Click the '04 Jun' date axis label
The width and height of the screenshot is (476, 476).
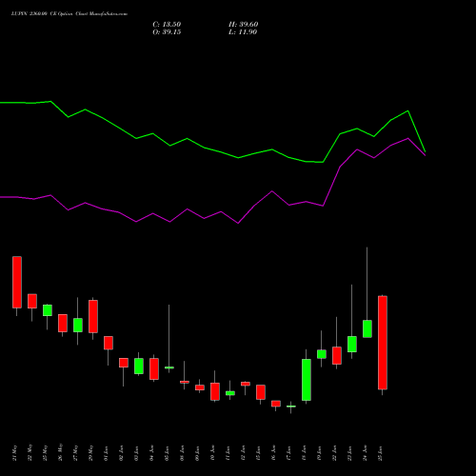click(151, 453)
